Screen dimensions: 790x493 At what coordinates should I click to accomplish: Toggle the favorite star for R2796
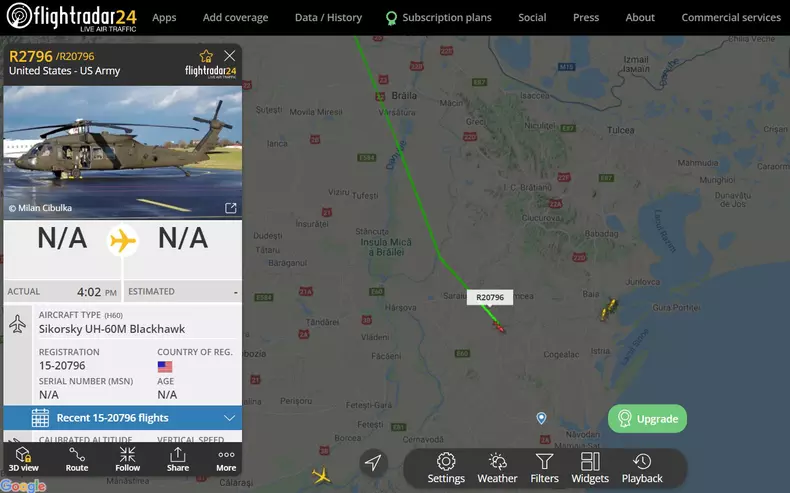point(206,55)
